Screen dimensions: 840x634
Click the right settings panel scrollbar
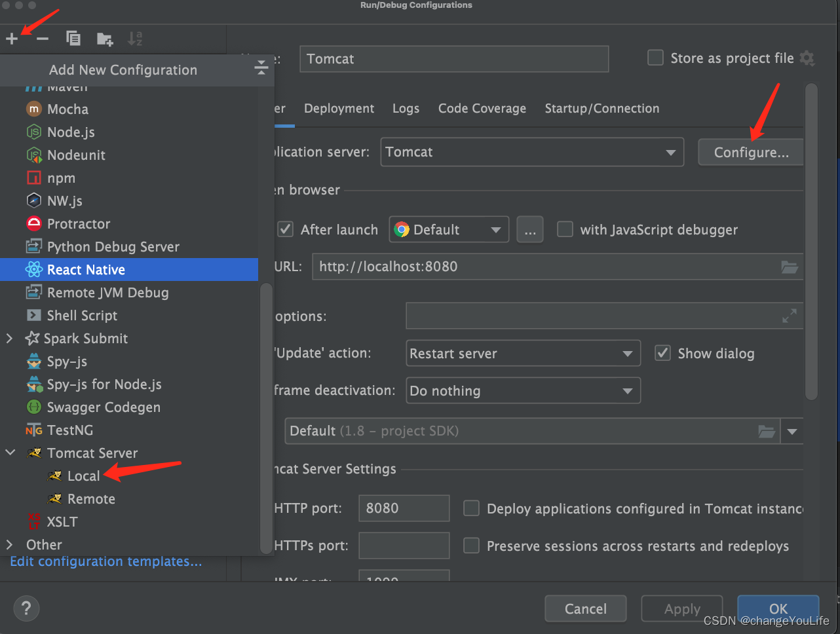point(811,241)
